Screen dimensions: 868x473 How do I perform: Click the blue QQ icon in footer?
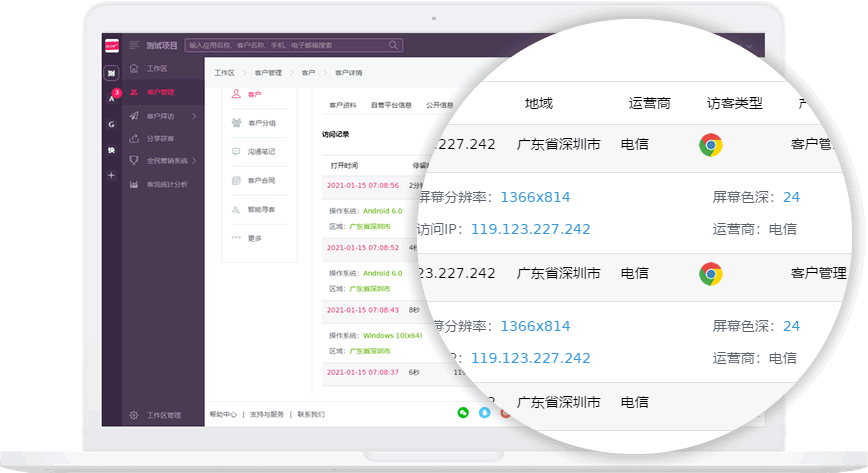point(484,412)
